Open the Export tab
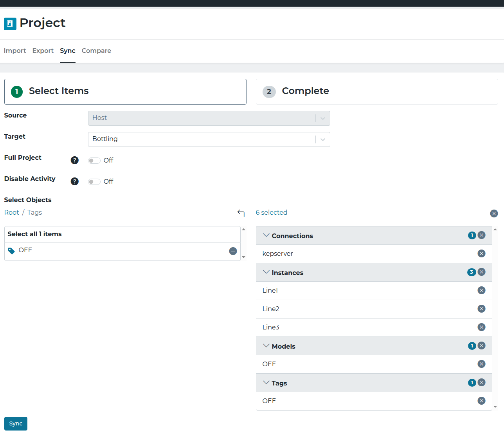The image size is (504, 436). point(43,51)
